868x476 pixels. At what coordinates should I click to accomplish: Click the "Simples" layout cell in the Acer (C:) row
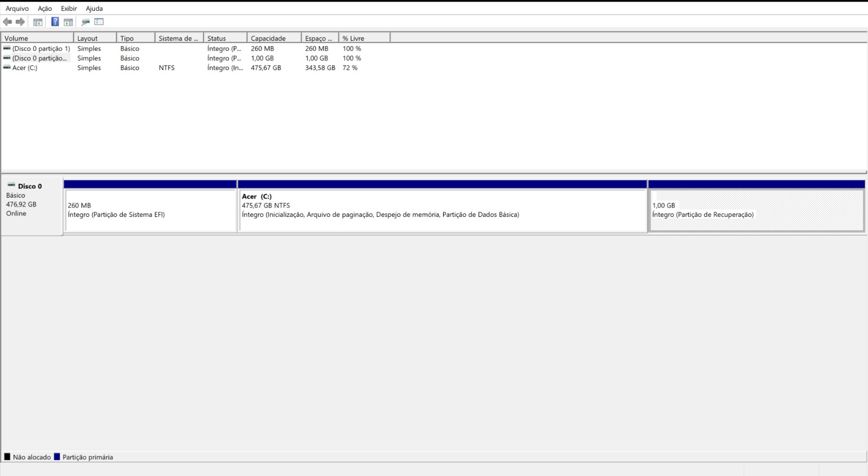click(x=89, y=68)
